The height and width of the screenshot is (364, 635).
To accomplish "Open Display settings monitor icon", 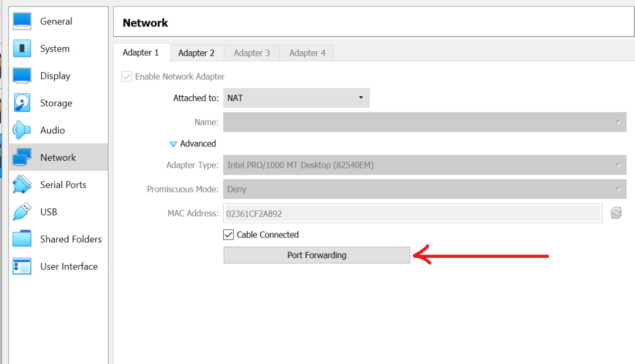I will click(22, 76).
